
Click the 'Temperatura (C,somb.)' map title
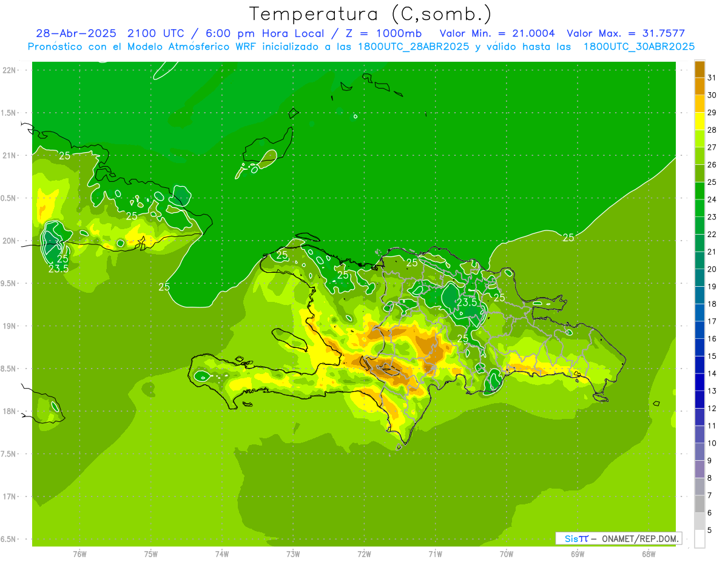tap(371, 15)
